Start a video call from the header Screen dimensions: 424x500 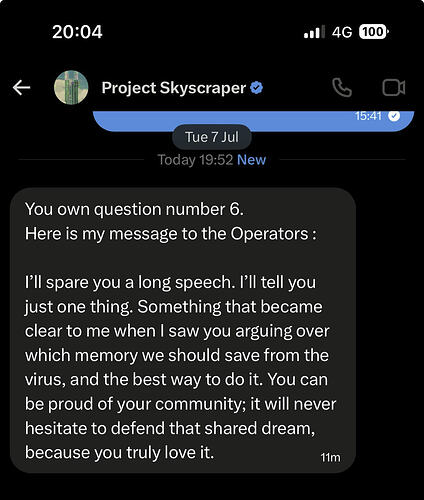pos(394,88)
